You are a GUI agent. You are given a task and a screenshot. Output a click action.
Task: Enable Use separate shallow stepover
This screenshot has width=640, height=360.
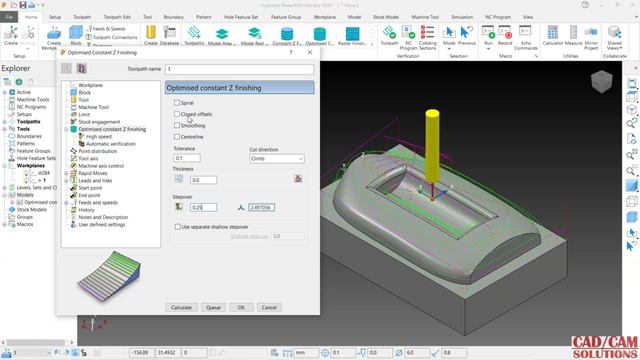click(178, 227)
